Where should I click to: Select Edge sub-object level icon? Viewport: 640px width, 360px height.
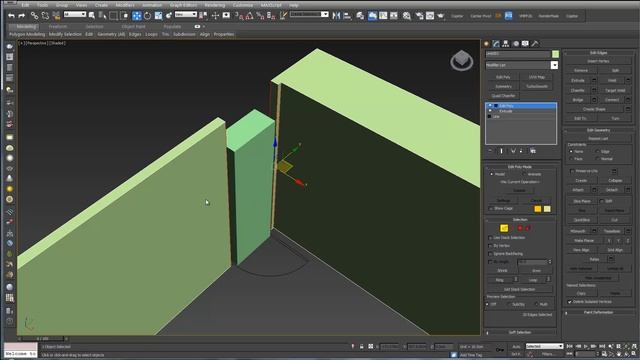click(504, 228)
